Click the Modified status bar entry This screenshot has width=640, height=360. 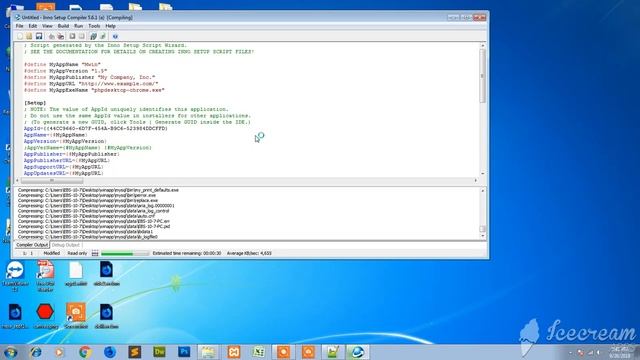(x=52, y=253)
